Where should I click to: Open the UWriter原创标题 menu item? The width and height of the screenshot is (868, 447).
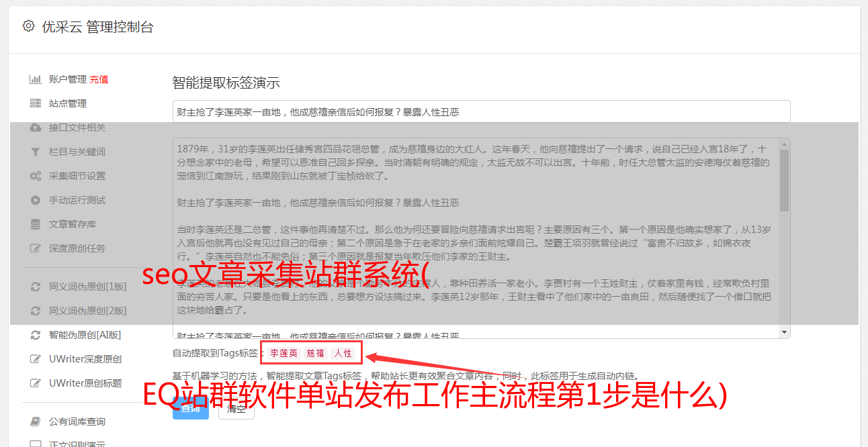(x=85, y=383)
